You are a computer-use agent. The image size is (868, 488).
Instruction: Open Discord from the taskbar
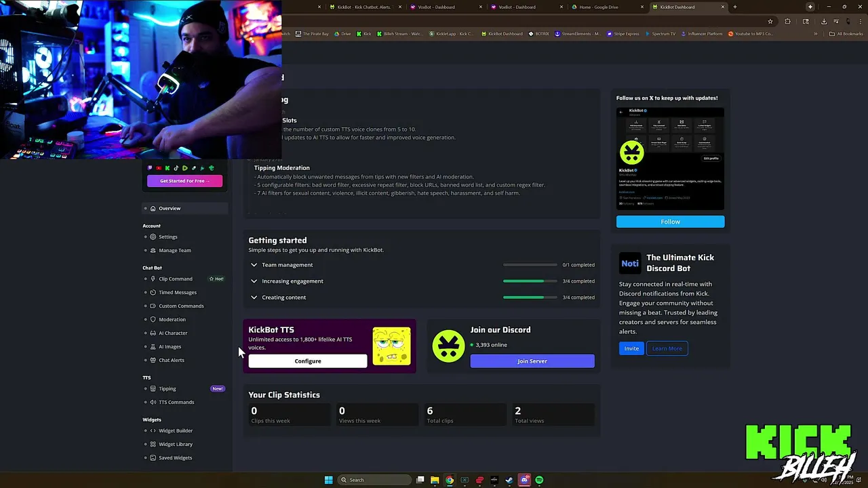(x=524, y=480)
